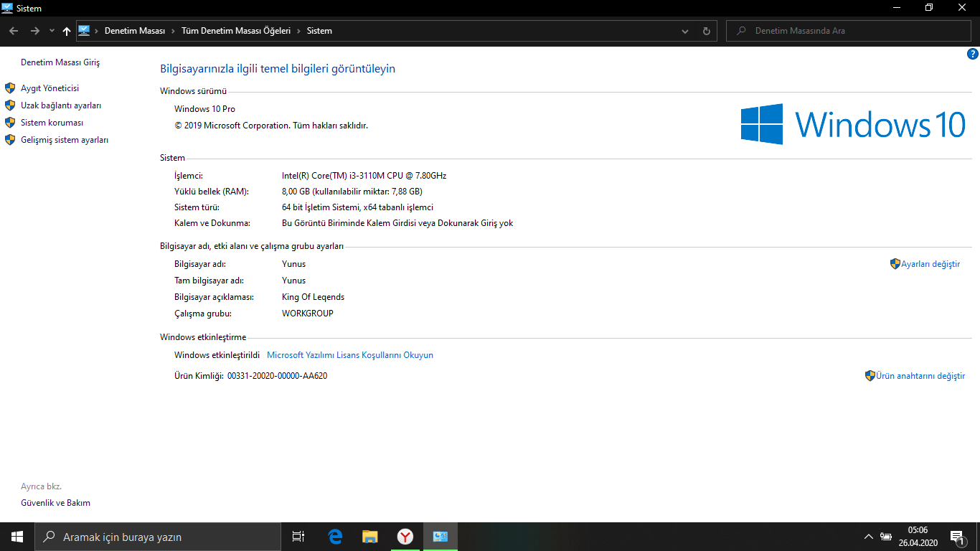Click the shield icon next to Ürün anahtarını değiştir
The height and width of the screenshot is (551, 980).
tap(870, 375)
